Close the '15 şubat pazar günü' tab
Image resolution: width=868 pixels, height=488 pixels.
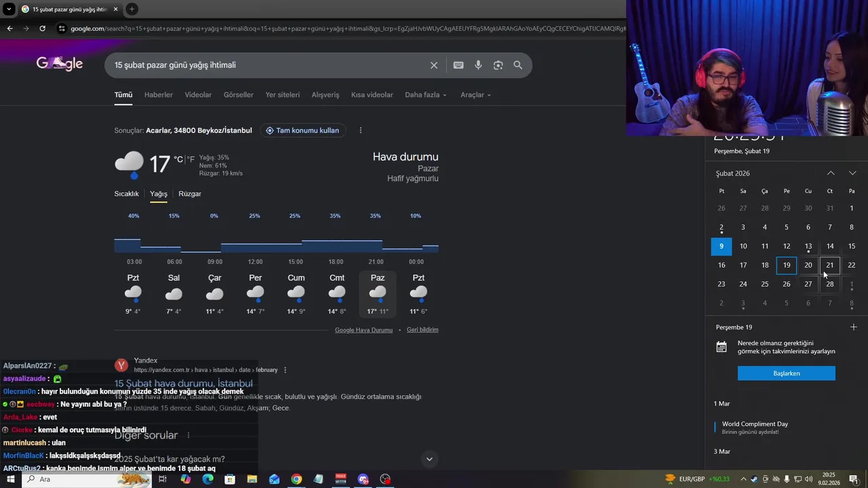click(116, 9)
